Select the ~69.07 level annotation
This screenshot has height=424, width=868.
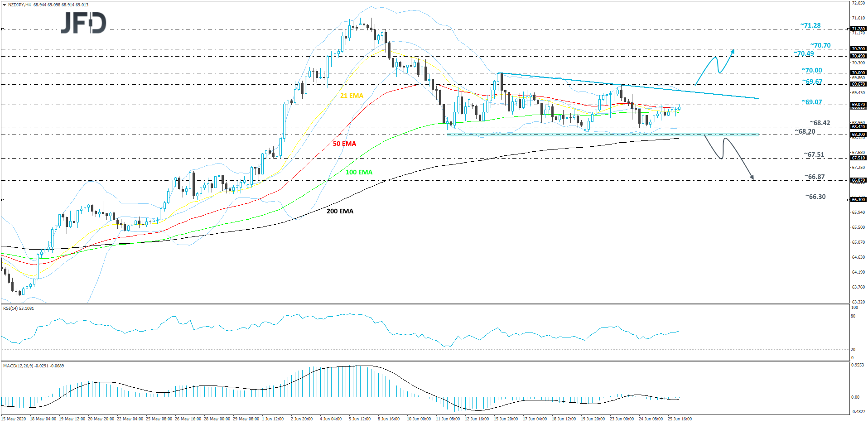click(x=811, y=102)
